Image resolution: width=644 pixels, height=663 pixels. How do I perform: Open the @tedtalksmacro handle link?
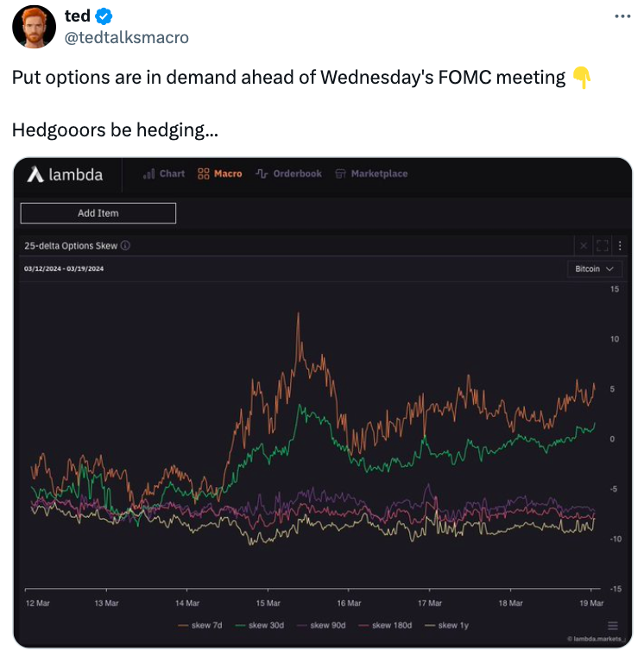(126, 38)
